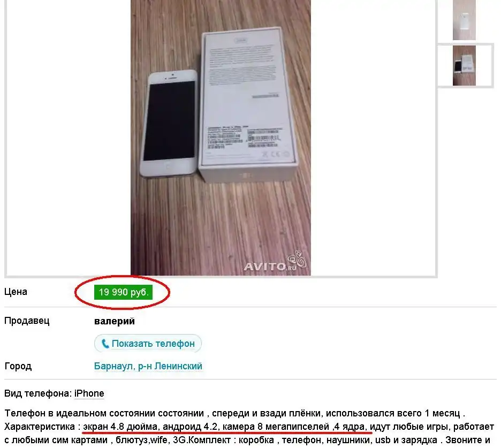Viewport: 501px width, 448px height.
Task: Click the 'Продавец' label
Action: click(27, 321)
